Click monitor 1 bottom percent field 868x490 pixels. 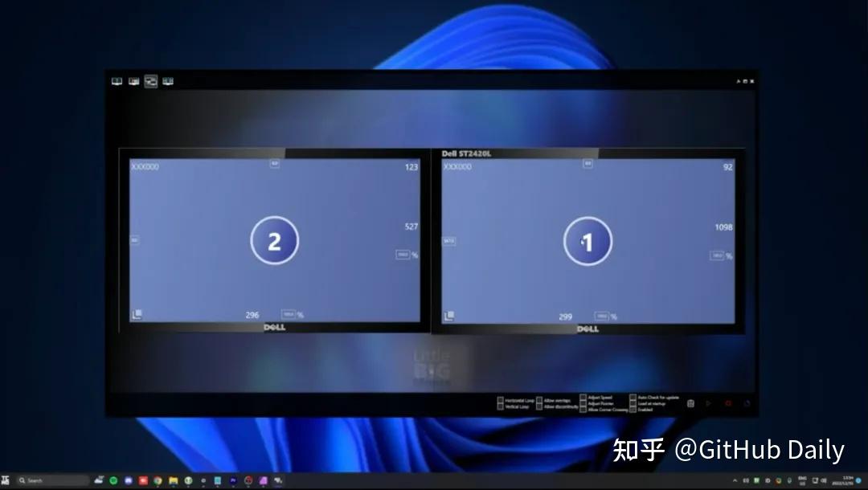[x=602, y=316]
